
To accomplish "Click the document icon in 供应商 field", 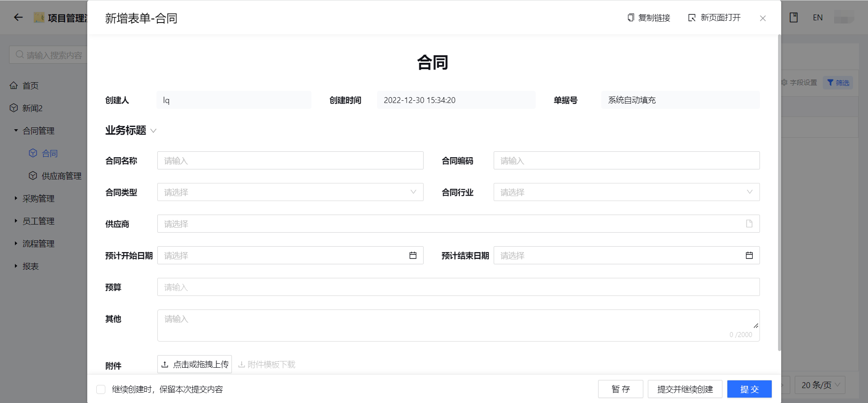I will tap(749, 224).
